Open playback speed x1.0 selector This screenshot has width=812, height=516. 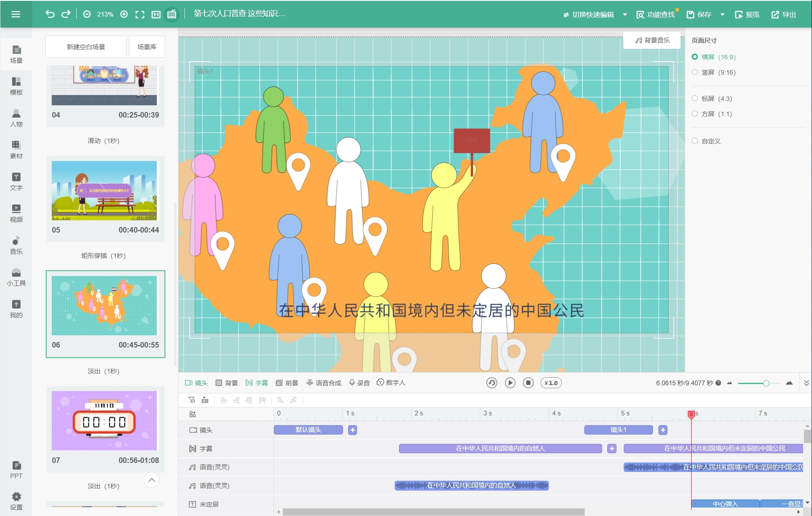point(551,383)
